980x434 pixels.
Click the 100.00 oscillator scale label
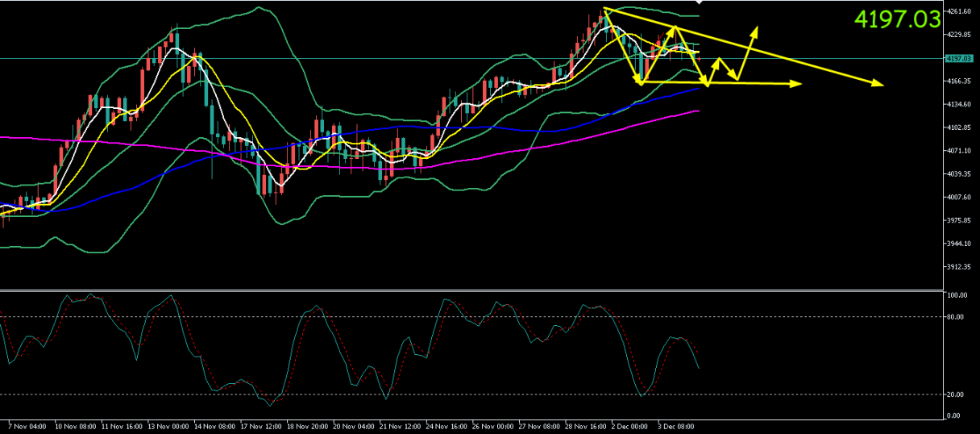coord(957,296)
